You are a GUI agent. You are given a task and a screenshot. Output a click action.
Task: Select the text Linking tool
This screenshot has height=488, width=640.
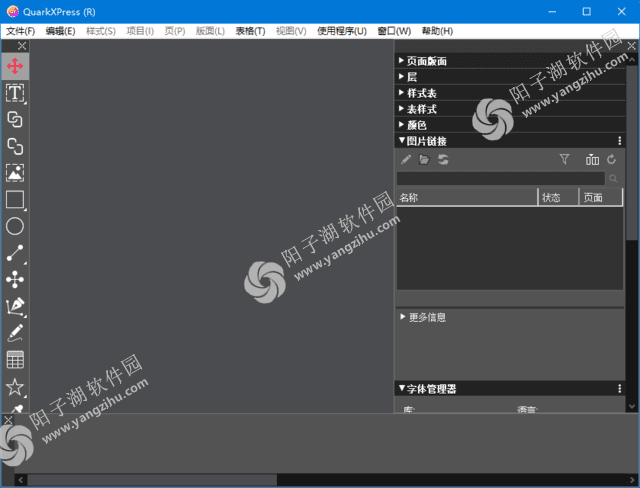pyautogui.click(x=15, y=120)
